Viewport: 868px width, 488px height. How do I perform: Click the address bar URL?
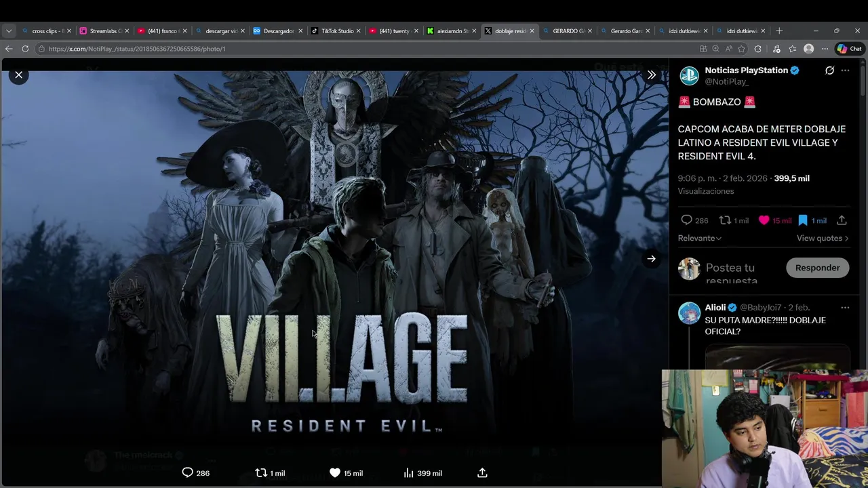click(x=137, y=49)
